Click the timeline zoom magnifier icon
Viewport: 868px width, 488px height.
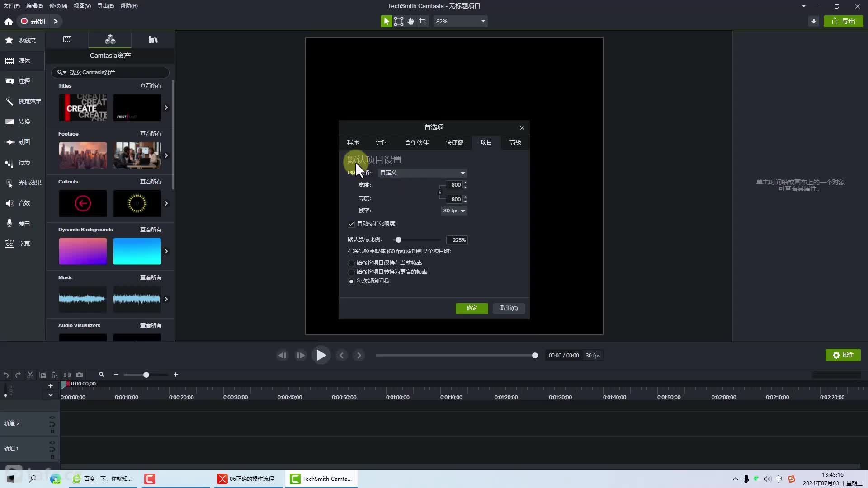pyautogui.click(x=102, y=375)
